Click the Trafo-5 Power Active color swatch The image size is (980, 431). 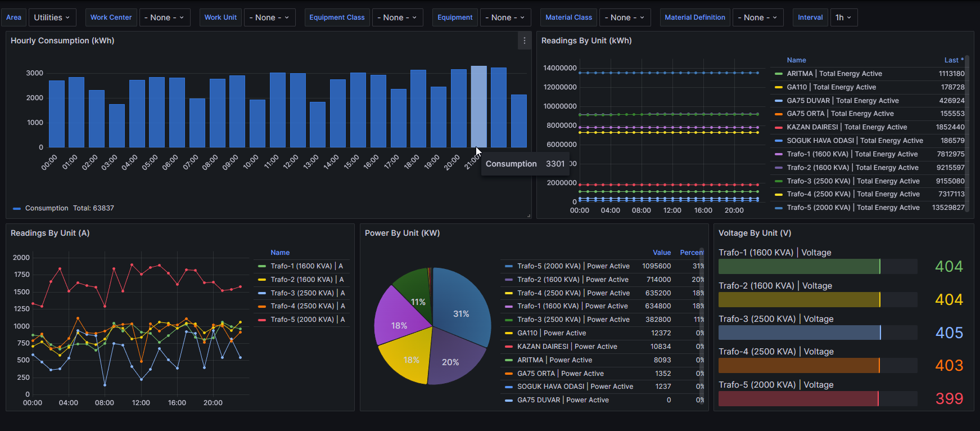point(509,266)
